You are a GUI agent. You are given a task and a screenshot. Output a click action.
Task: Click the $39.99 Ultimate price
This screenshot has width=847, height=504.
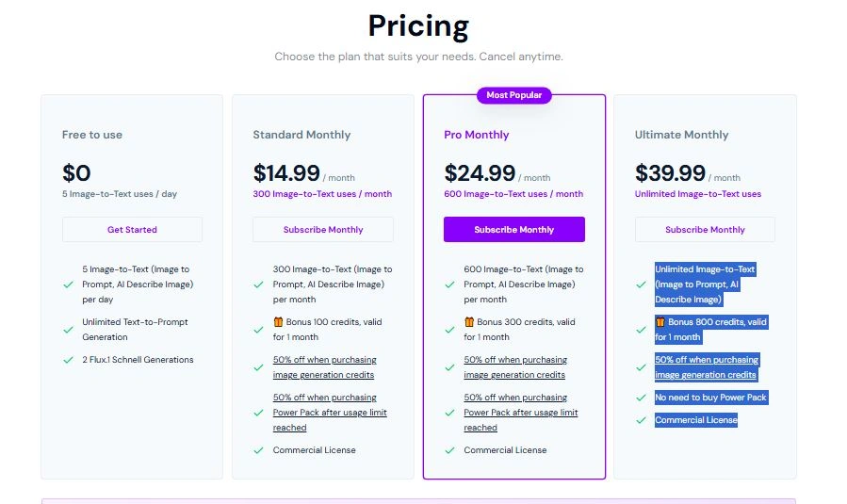coord(670,173)
